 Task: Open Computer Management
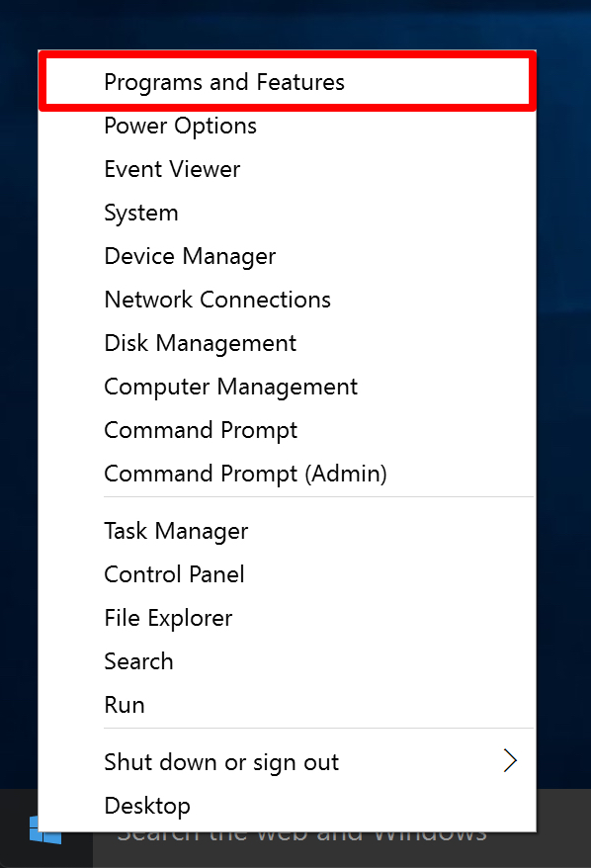click(x=288, y=387)
